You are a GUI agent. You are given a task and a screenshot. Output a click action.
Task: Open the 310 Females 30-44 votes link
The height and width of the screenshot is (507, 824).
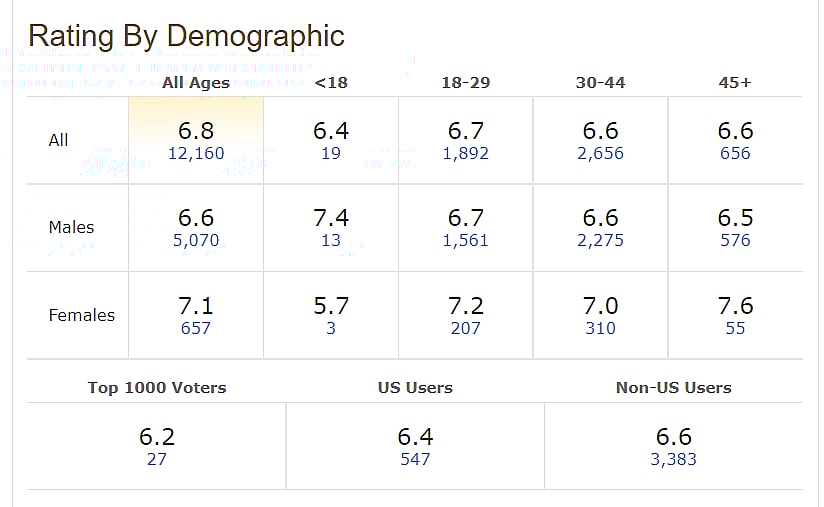pyautogui.click(x=600, y=328)
